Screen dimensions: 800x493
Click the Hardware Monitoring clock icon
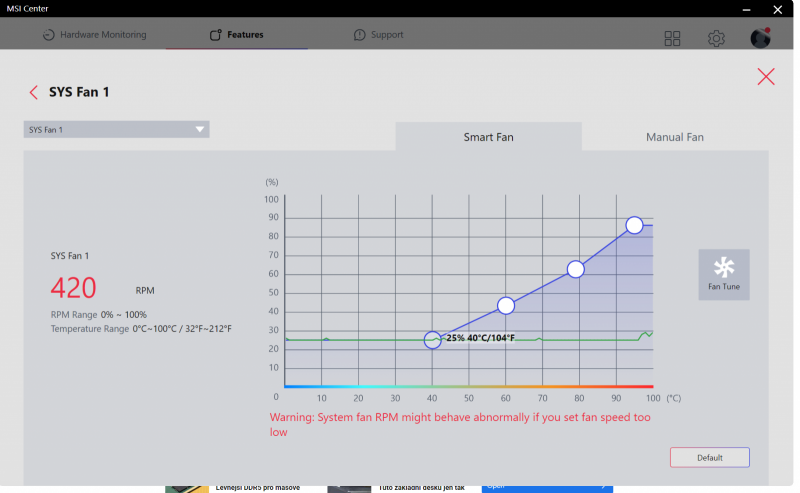48,35
